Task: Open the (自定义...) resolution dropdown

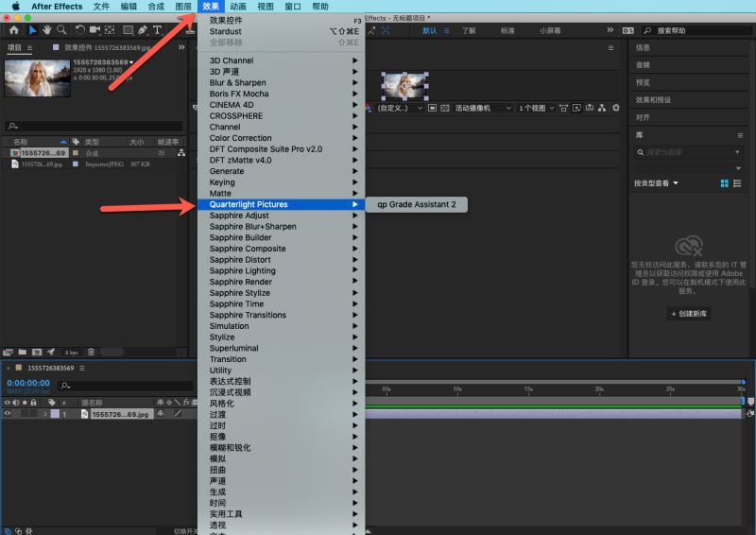Action: tap(400, 108)
